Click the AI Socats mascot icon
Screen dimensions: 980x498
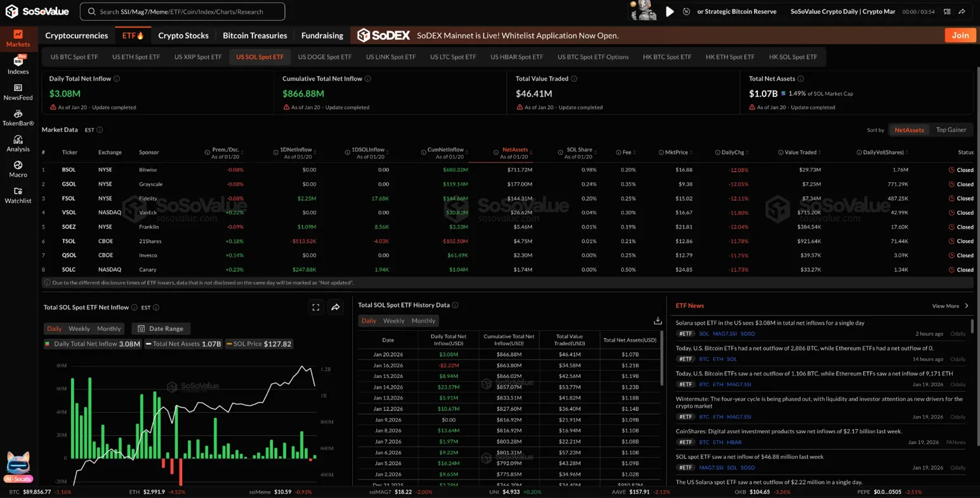18,467
